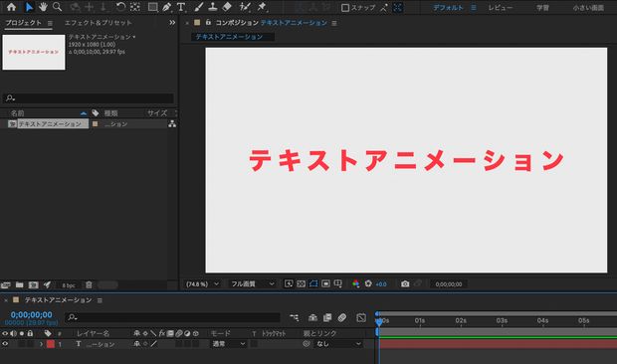Click the new composition icon in Project panel
This screenshot has height=364, width=617.
point(34,284)
